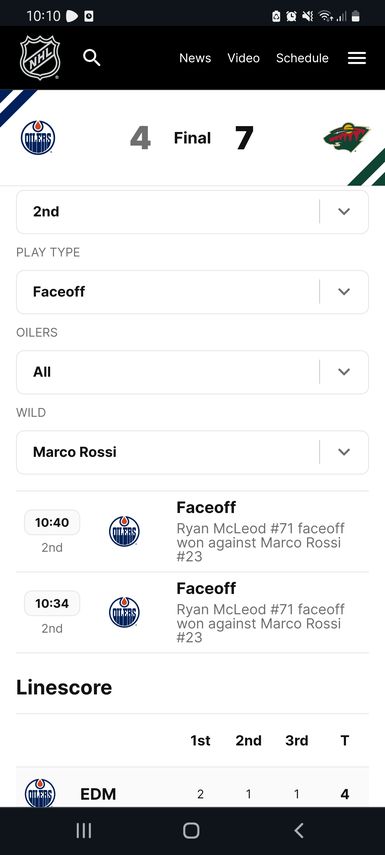Expand the period dropdown showing 2nd
The height and width of the screenshot is (855, 385).
(x=192, y=212)
